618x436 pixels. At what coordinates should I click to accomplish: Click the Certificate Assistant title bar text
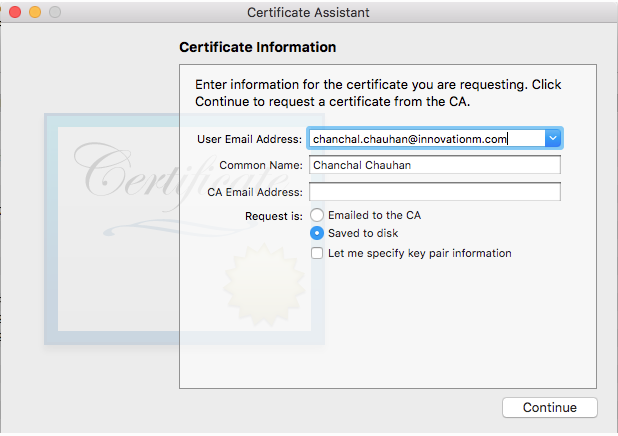pyautogui.click(x=308, y=12)
